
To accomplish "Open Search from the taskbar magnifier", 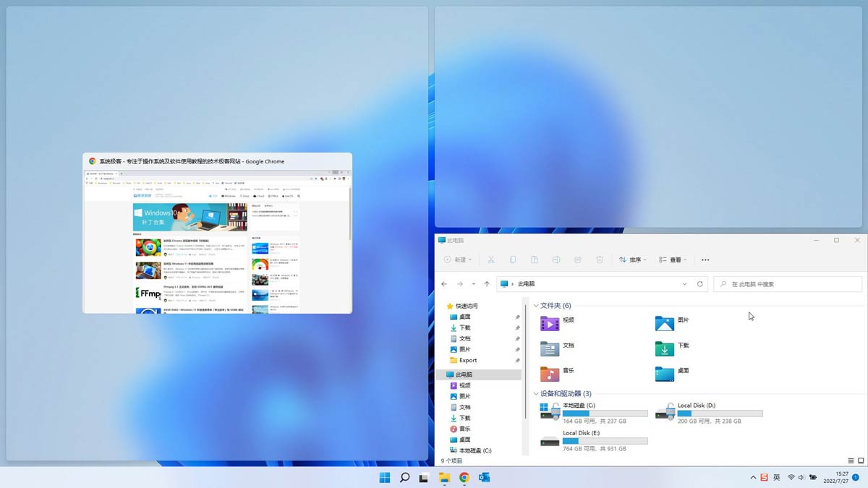I will pos(405,478).
